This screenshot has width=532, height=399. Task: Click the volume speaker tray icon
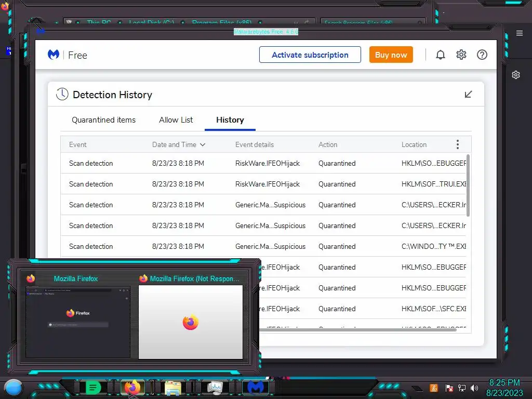(474, 388)
